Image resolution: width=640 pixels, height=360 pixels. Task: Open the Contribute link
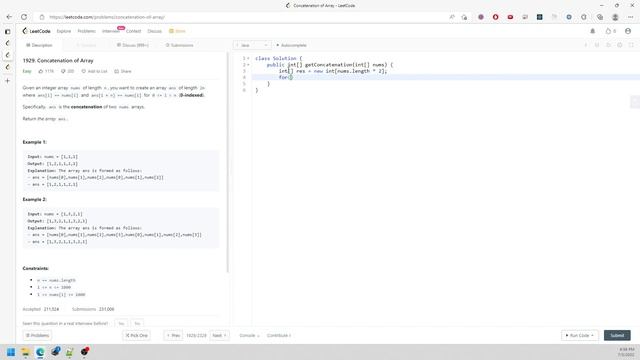[279, 336]
